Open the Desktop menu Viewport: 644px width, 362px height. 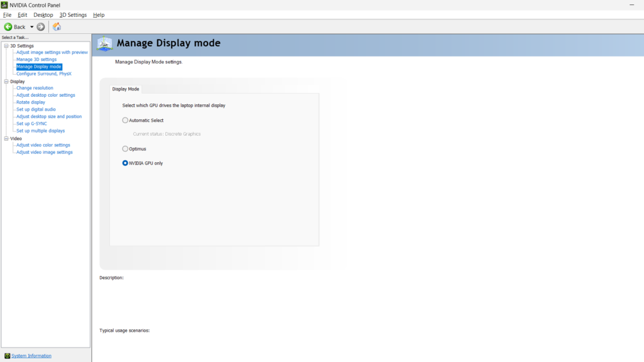43,14
